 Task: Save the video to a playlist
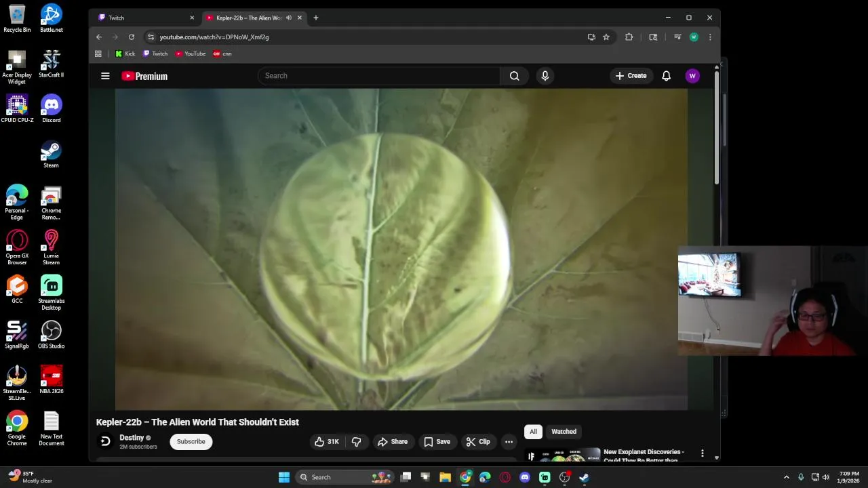(x=437, y=441)
